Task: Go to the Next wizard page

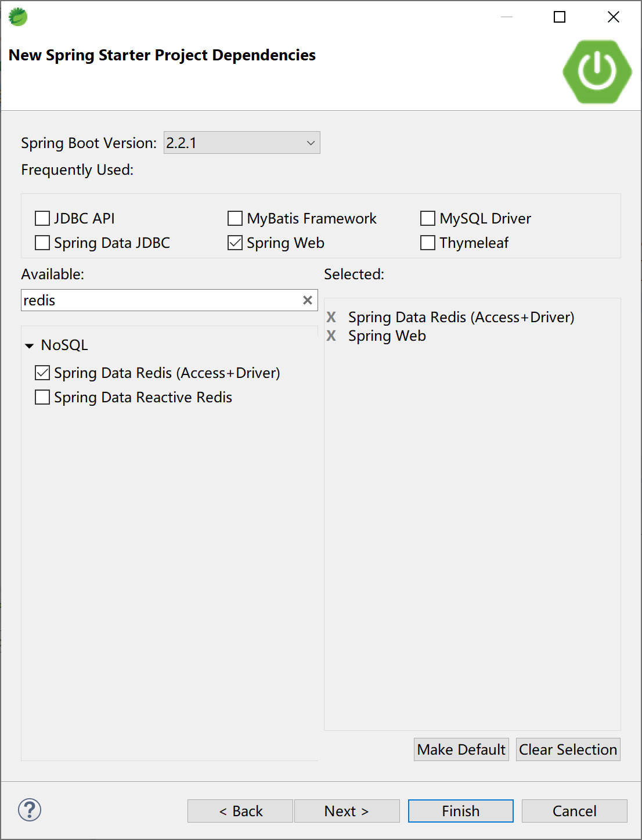Action: pos(347,811)
